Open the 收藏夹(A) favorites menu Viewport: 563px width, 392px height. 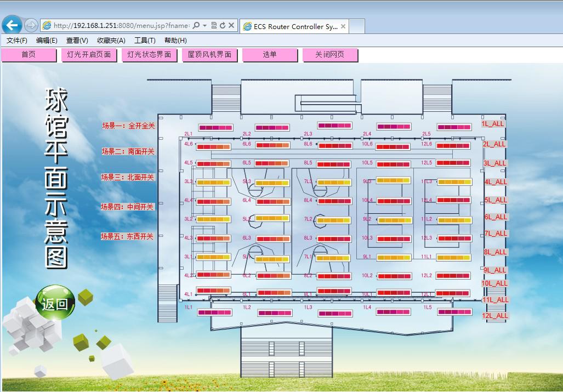pyautogui.click(x=111, y=41)
